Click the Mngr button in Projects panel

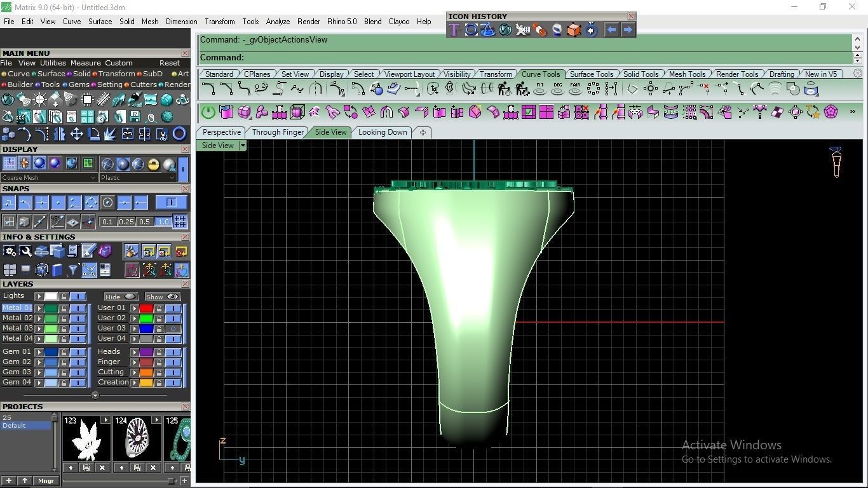pos(46,481)
